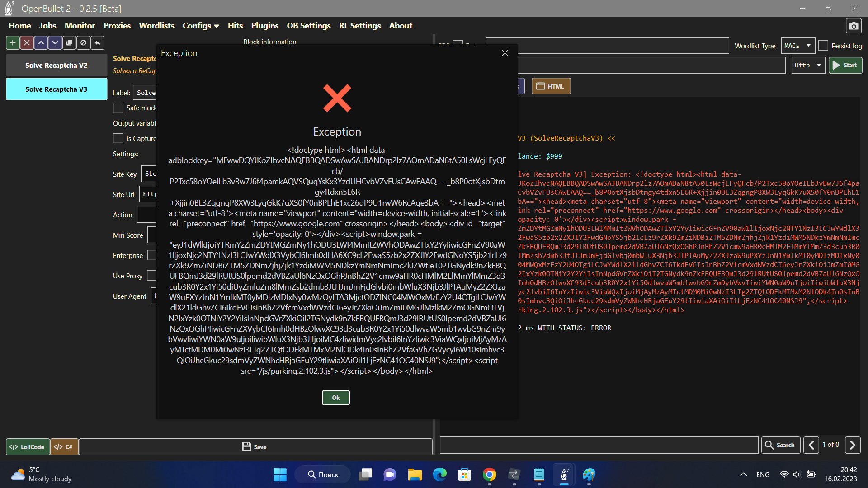868x488 pixels.
Task: Add a new block with the plus icon
Action: point(13,42)
